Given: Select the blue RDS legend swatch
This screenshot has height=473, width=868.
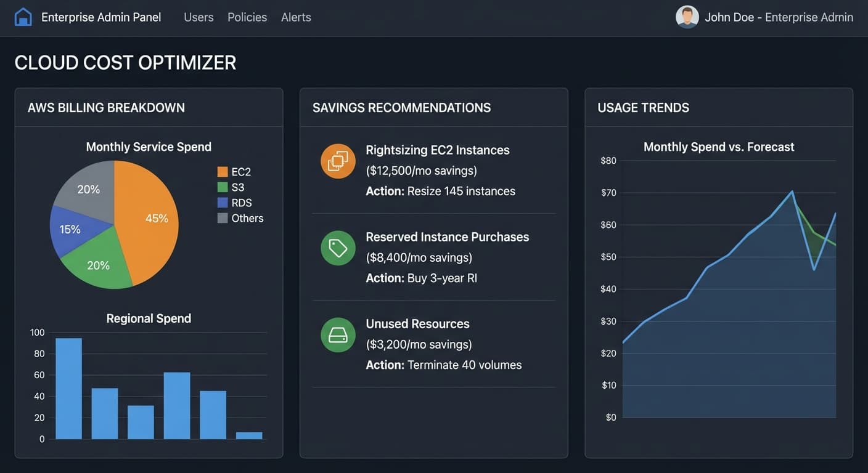Looking at the screenshot, I should tap(223, 203).
